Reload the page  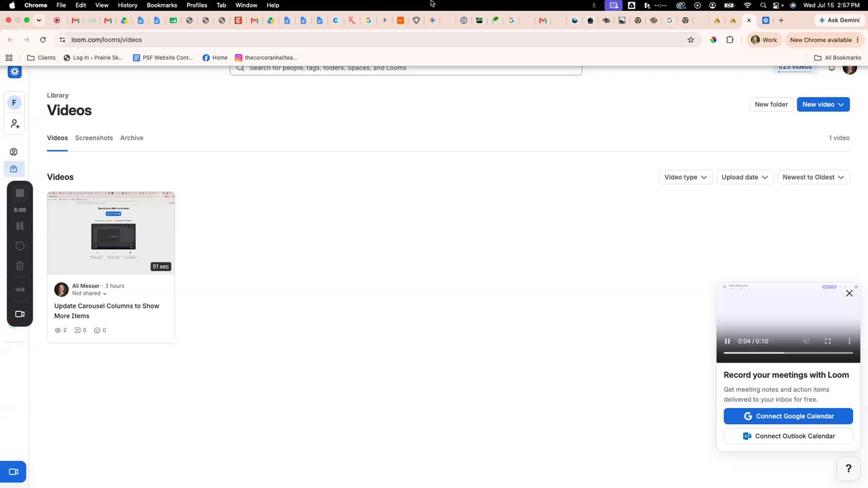[43, 40]
